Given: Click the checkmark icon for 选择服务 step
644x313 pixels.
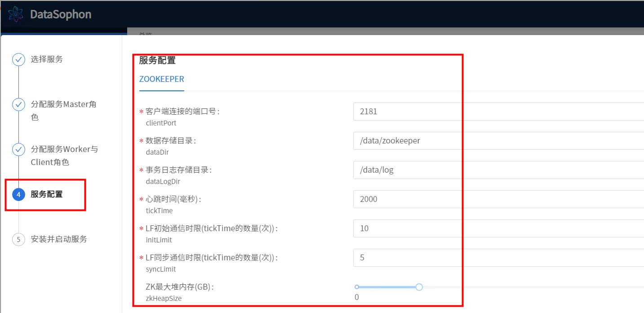Looking at the screenshot, I should point(18,59).
